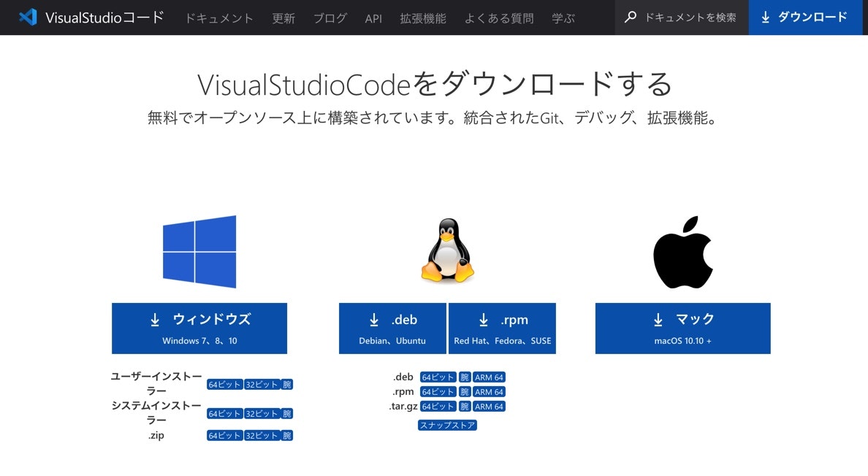
Task: Choose 腕 in the Linux .rpm row
Action: [x=465, y=392]
